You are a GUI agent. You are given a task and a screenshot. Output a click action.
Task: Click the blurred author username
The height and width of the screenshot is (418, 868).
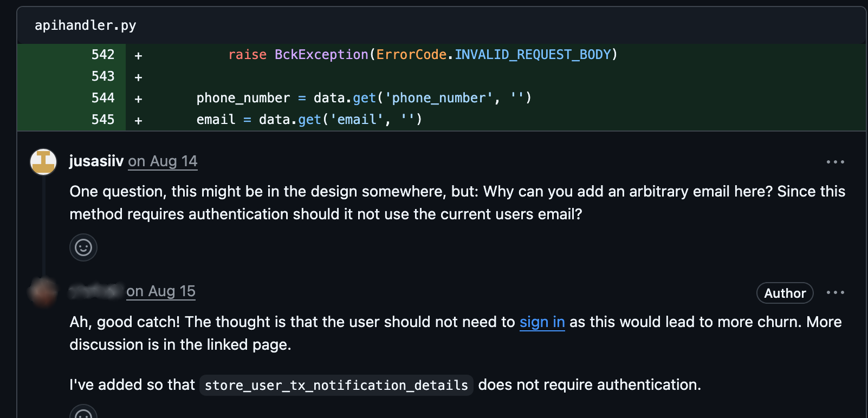pos(96,291)
